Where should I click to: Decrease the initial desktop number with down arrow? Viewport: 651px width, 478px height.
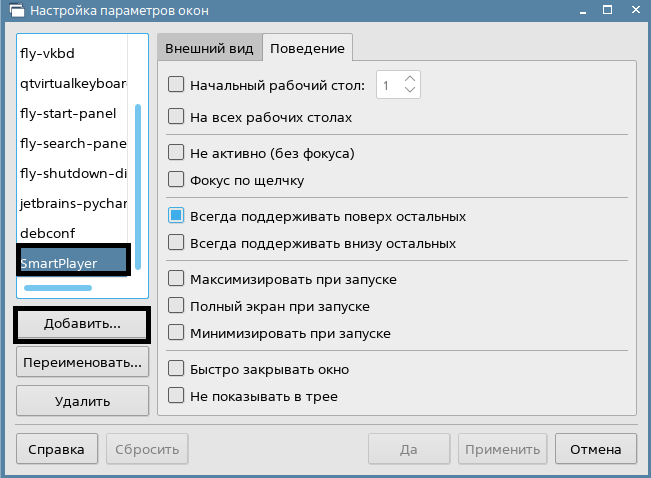410,92
